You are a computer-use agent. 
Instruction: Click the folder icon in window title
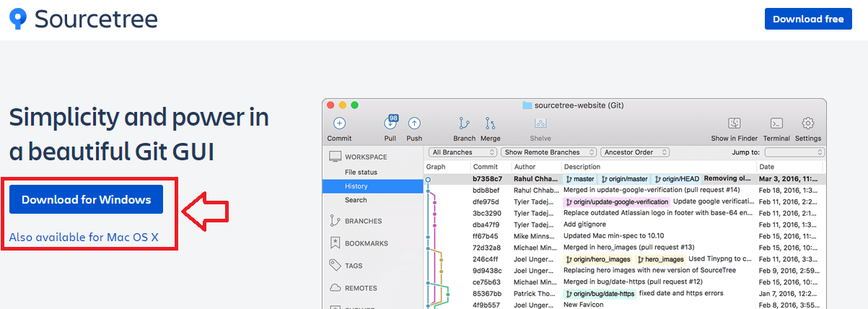[527, 105]
